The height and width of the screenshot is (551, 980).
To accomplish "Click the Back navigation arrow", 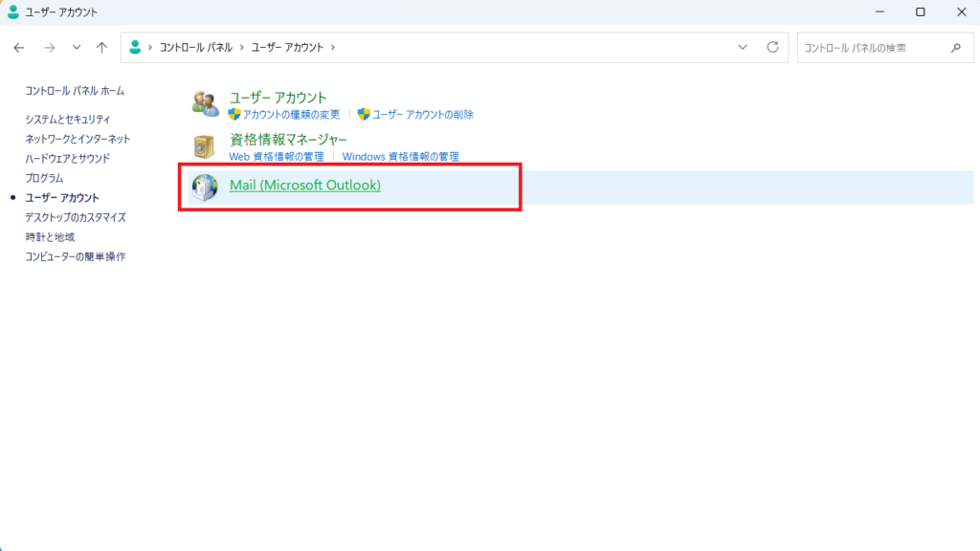I will [19, 47].
